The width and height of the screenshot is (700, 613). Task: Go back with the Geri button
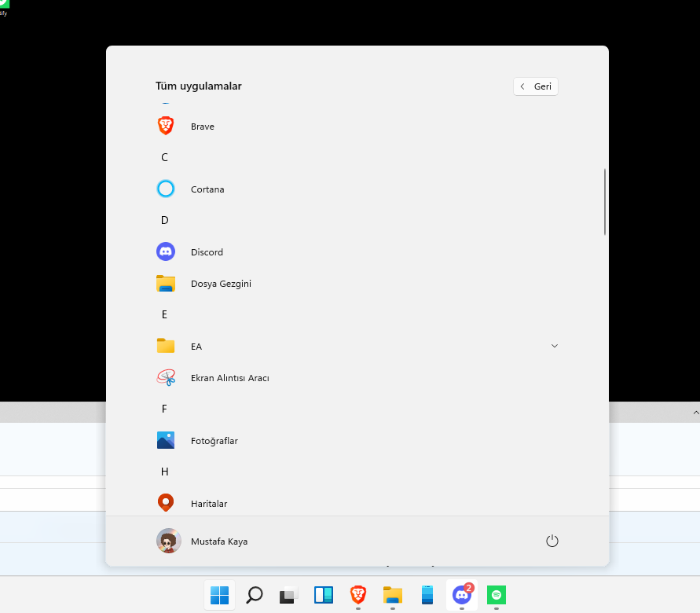pos(536,86)
